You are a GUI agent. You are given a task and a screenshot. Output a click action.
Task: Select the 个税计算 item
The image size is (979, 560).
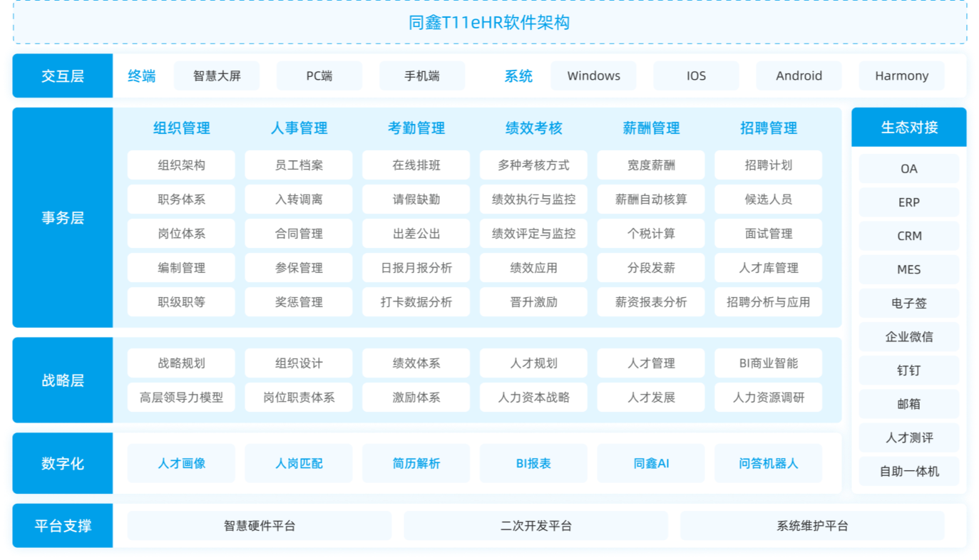point(651,233)
